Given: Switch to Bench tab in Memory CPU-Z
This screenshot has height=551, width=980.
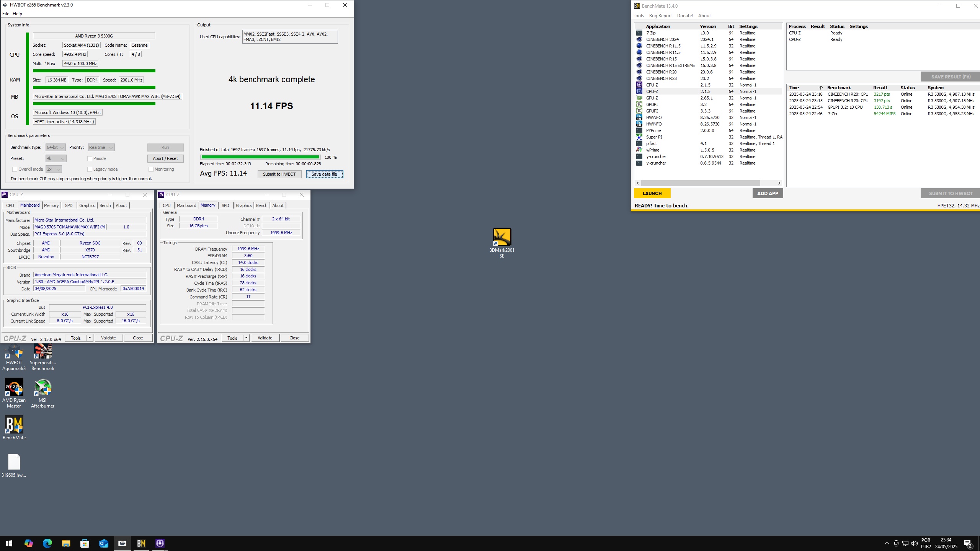Looking at the screenshot, I should (x=261, y=205).
